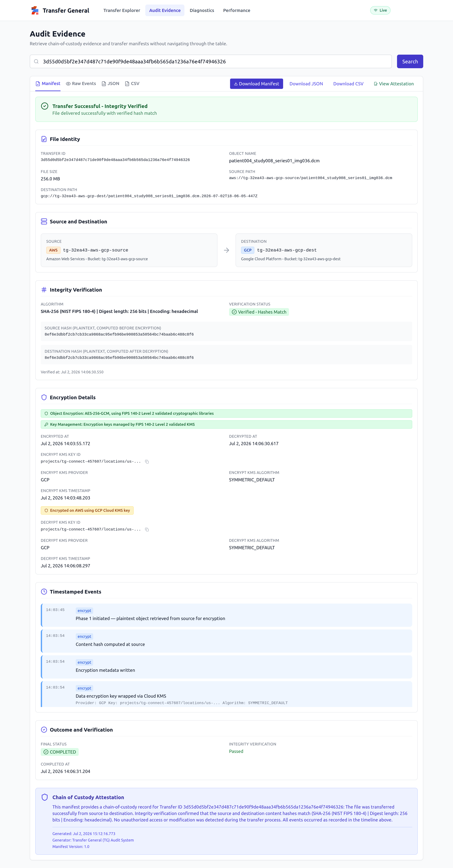
Task: Click the Search button
Action: coord(410,62)
